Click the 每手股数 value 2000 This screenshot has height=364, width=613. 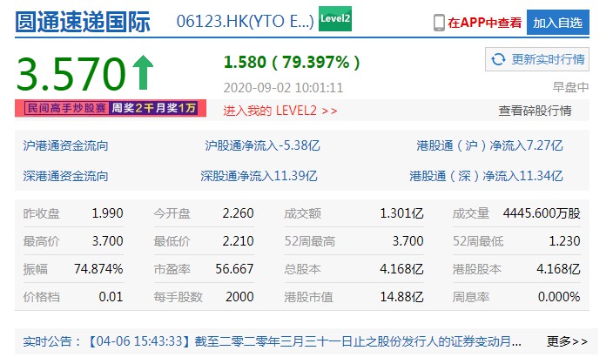pos(239,297)
